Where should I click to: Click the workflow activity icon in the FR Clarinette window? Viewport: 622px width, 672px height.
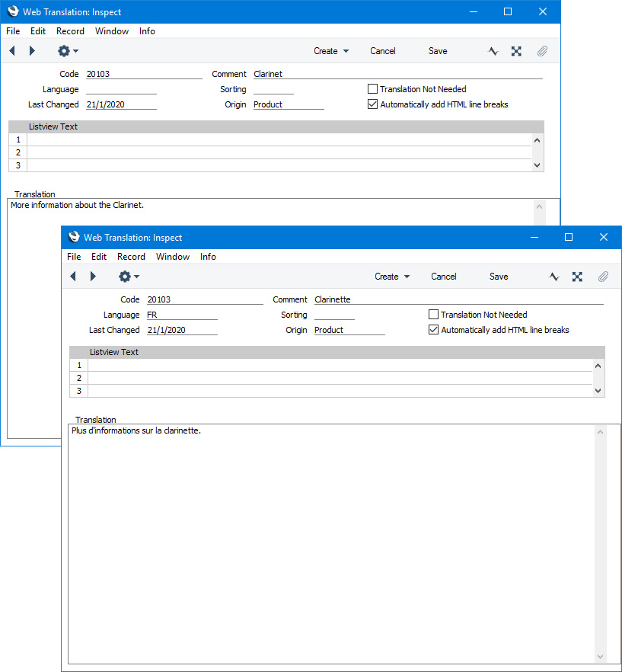[554, 277]
